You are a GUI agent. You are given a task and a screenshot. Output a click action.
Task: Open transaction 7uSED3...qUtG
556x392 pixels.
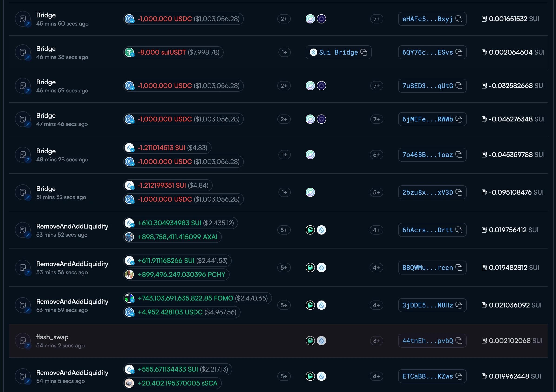coord(427,86)
